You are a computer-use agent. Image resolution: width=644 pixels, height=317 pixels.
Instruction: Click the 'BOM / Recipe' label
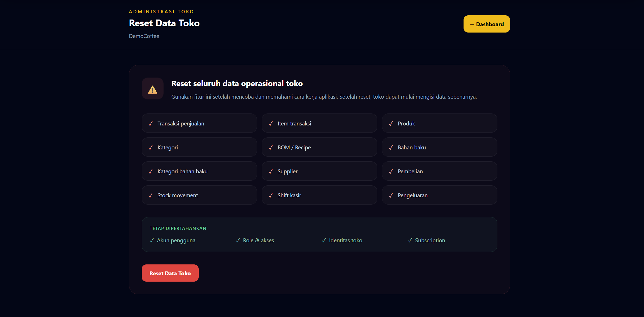coord(294,147)
